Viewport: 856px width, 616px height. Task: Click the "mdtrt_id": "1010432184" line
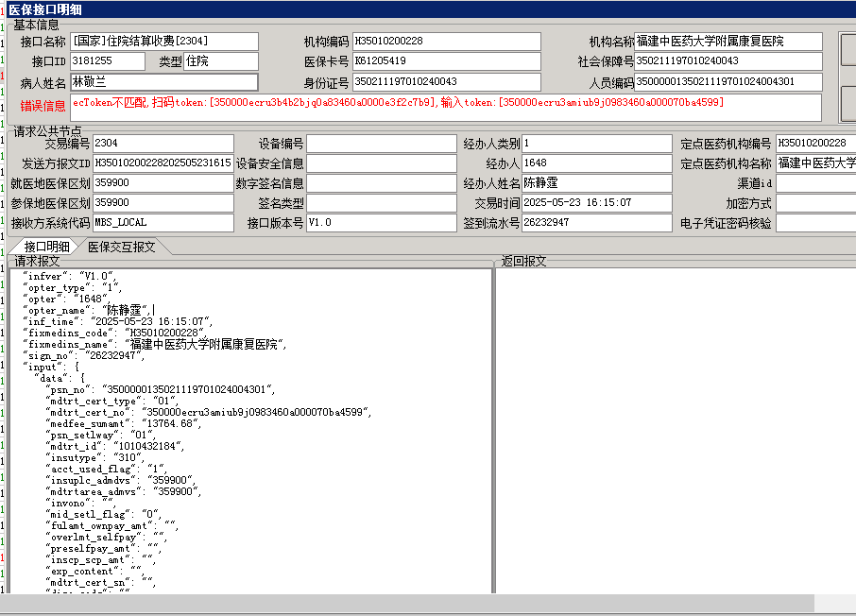point(115,446)
